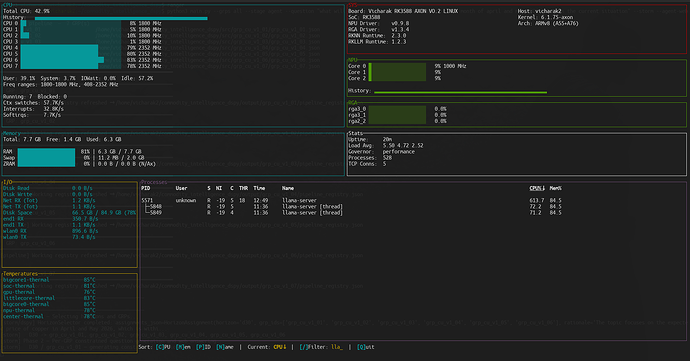Click the Arch ARMv8 (A55+A76) entry
The height and width of the screenshot is (361, 690).
click(548, 23)
